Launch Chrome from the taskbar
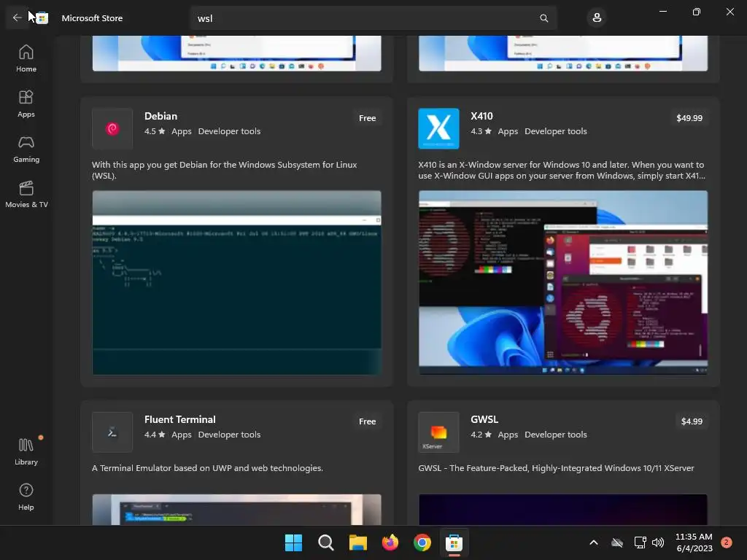Image resolution: width=747 pixels, height=560 pixels. (422, 542)
